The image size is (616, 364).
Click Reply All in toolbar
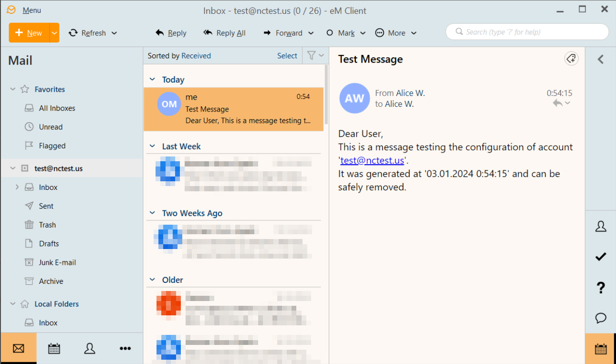[224, 33]
